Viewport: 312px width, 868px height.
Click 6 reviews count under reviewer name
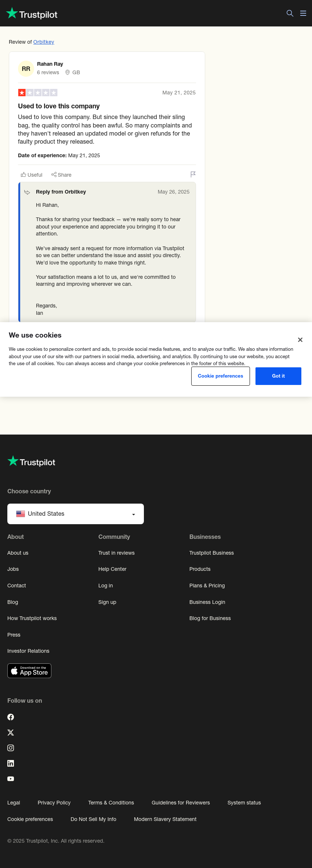click(48, 72)
